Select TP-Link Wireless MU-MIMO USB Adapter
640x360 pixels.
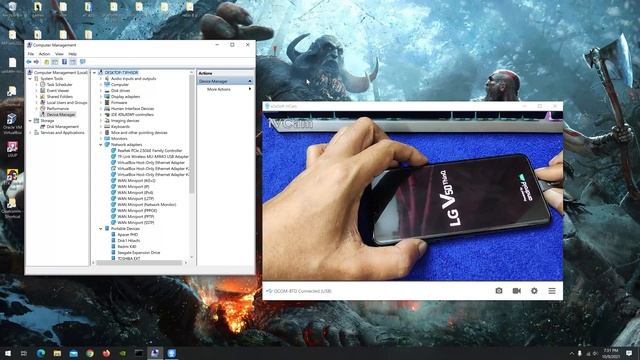(153, 156)
